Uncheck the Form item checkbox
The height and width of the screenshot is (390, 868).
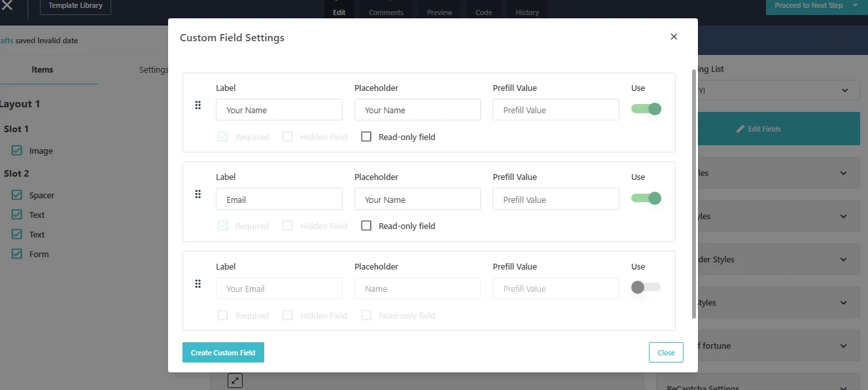point(17,254)
